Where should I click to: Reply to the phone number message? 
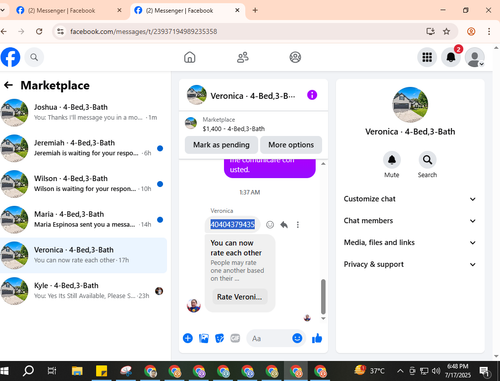[x=284, y=225]
